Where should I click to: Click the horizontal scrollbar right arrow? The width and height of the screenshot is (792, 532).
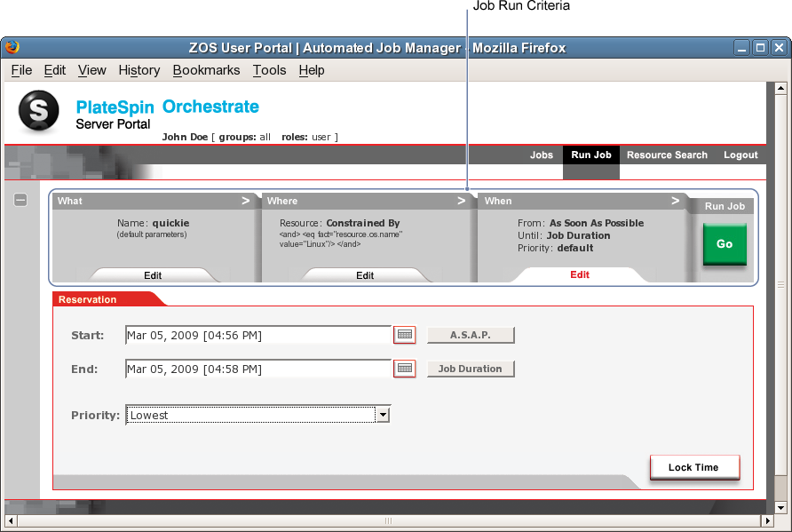768,520
